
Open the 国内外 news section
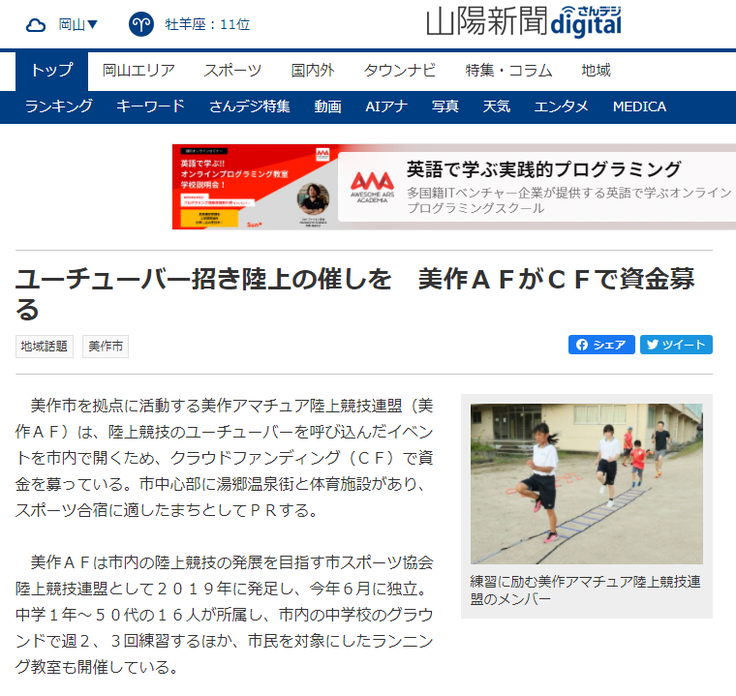[x=313, y=71]
